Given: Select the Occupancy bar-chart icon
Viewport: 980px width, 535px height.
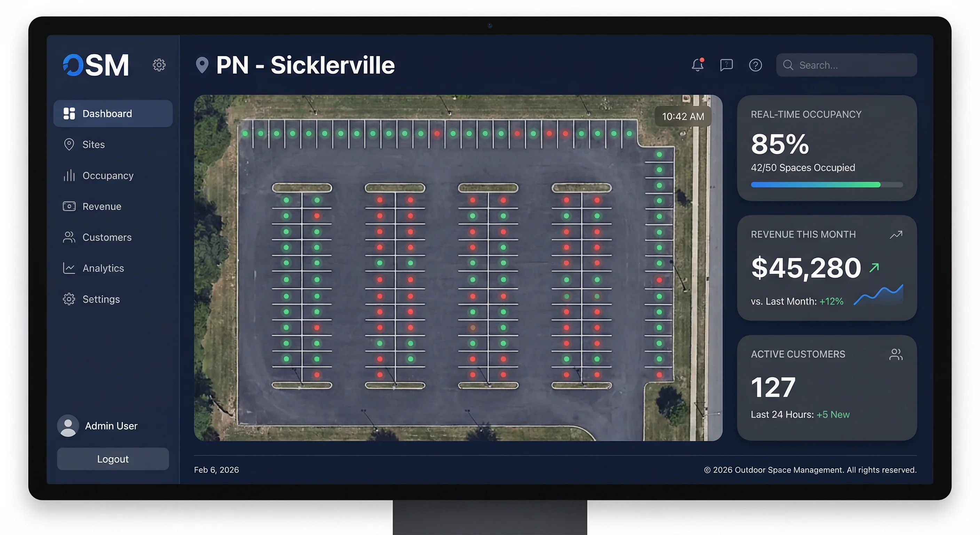Looking at the screenshot, I should 70,176.
